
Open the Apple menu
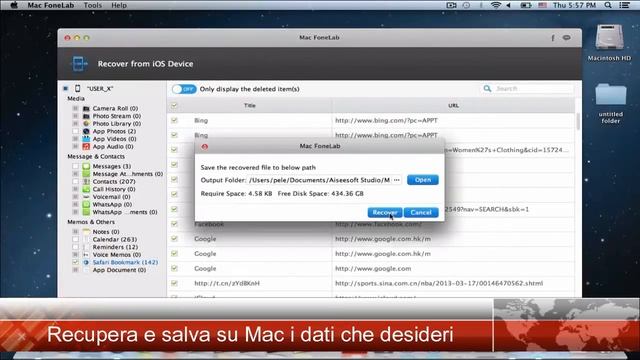(13, 5)
